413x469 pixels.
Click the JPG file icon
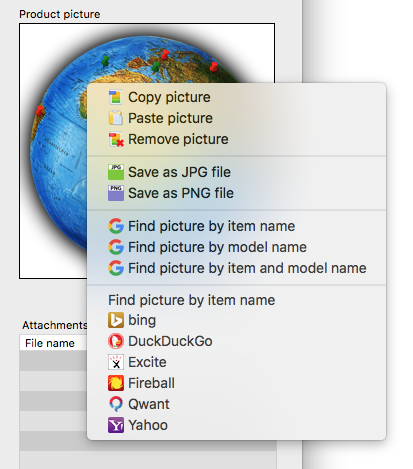pos(116,172)
